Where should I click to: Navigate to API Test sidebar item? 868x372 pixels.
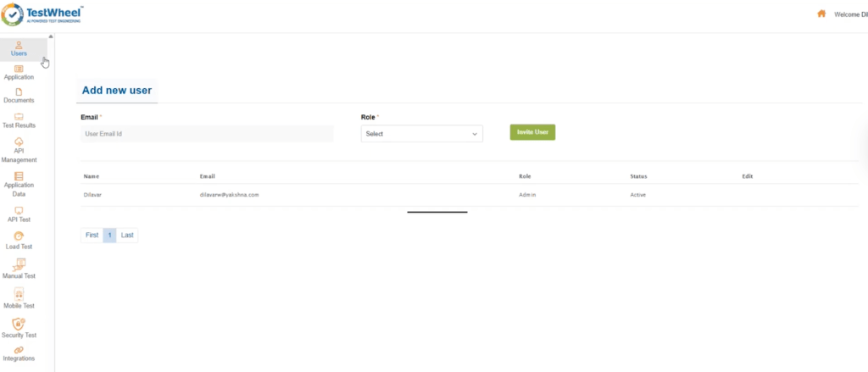[x=19, y=214]
